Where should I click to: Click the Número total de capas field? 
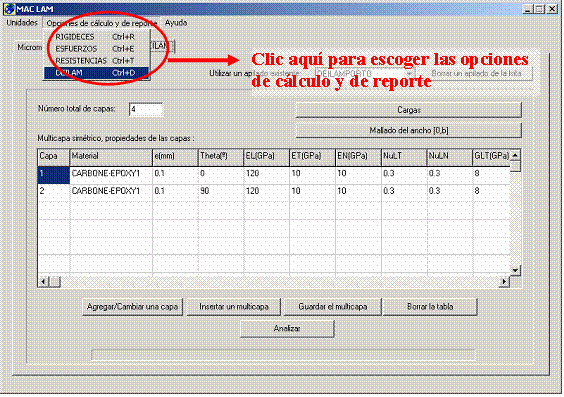coord(146,110)
